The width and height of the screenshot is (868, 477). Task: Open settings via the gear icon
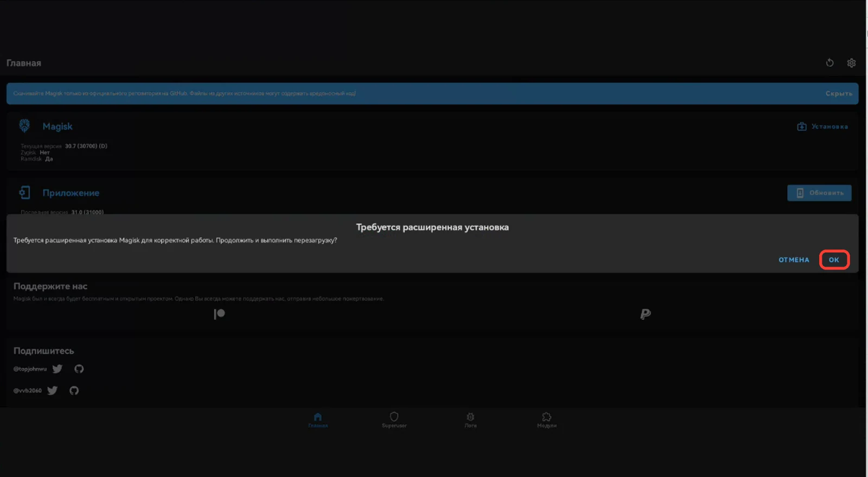point(851,63)
